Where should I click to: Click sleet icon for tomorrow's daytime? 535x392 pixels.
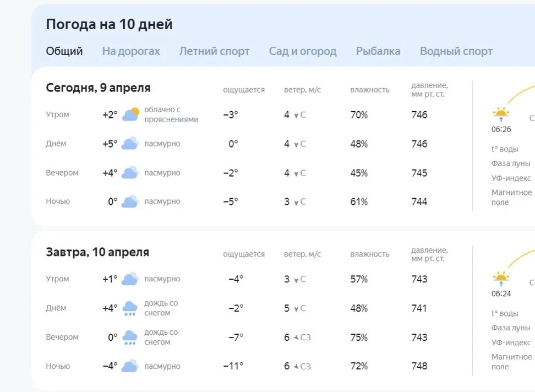(x=130, y=308)
